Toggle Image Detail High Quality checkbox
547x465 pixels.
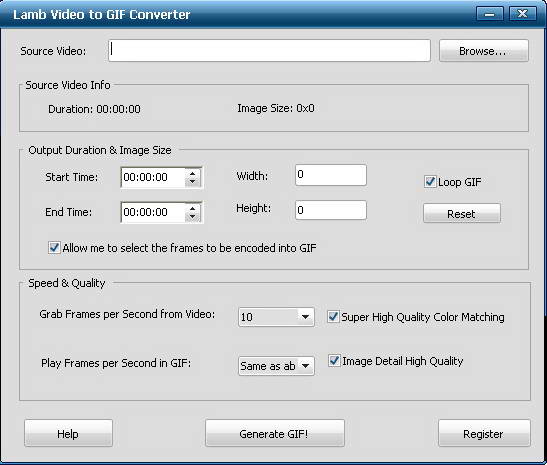334,361
